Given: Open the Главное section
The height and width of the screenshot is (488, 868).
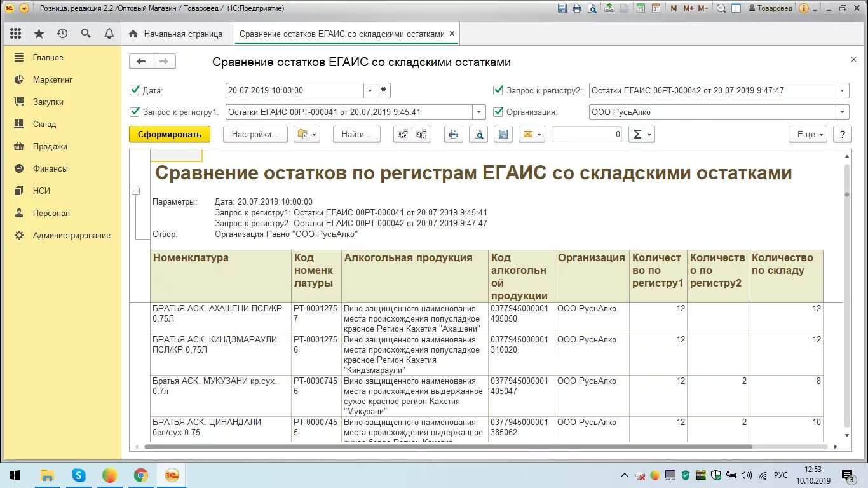Looking at the screenshot, I should [48, 57].
